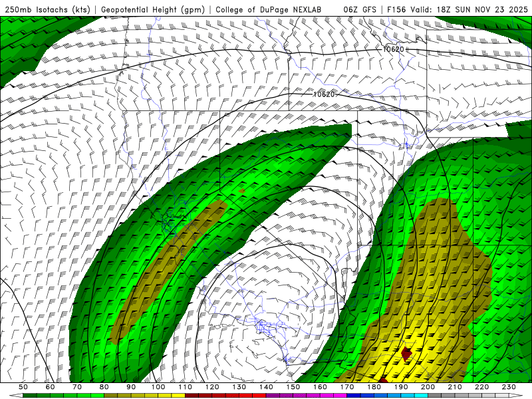The width and height of the screenshot is (532, 399).
Task: Click the upper-right "10620" height contour label
Action: coord(393,49)
